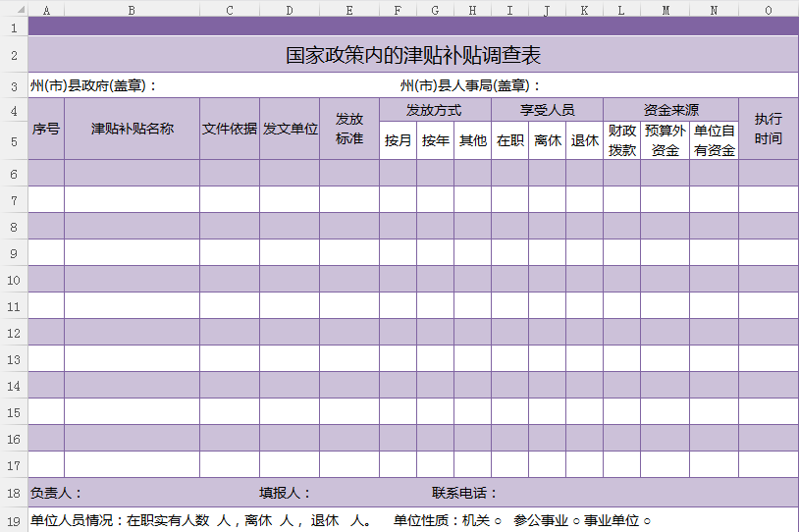
Task: Select the 财政拨款 sub-header cell
Action: point(621,140)
